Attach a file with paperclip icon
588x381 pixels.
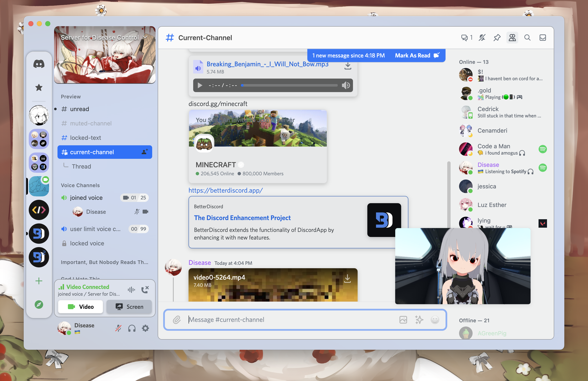tap(177, 320)
